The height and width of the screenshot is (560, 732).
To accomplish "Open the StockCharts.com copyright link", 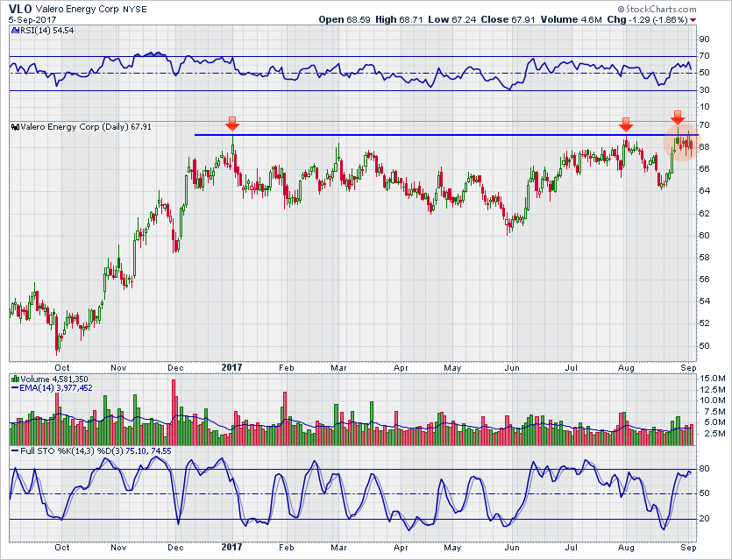I will [657, 9].
